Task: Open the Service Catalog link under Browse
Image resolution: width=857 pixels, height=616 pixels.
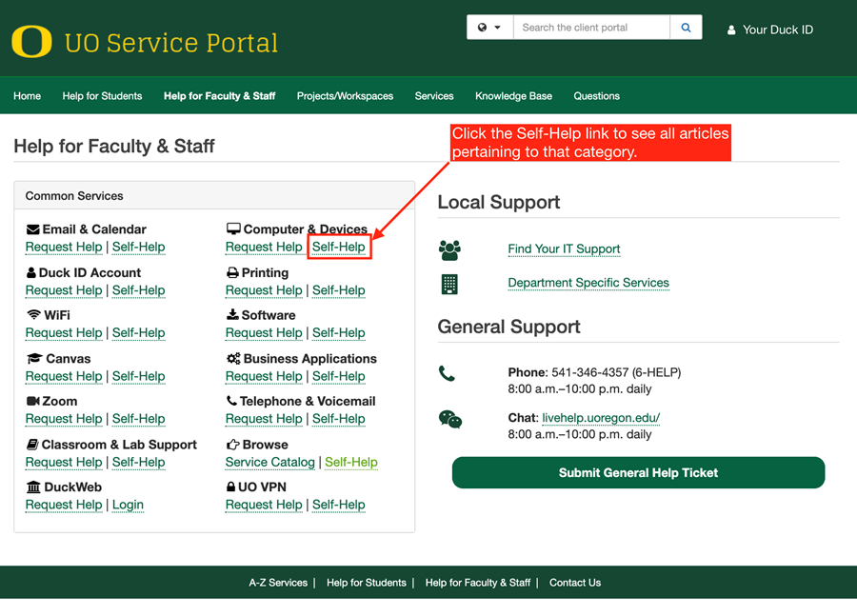Action: [270, 462]
